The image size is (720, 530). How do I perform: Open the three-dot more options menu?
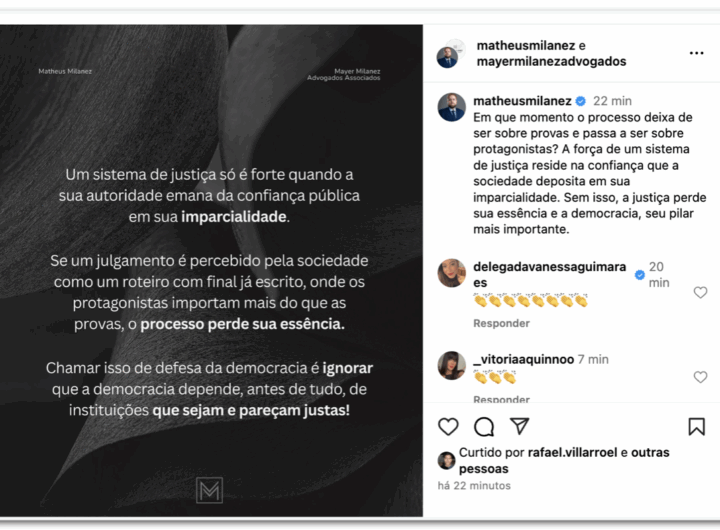(697, 53)
